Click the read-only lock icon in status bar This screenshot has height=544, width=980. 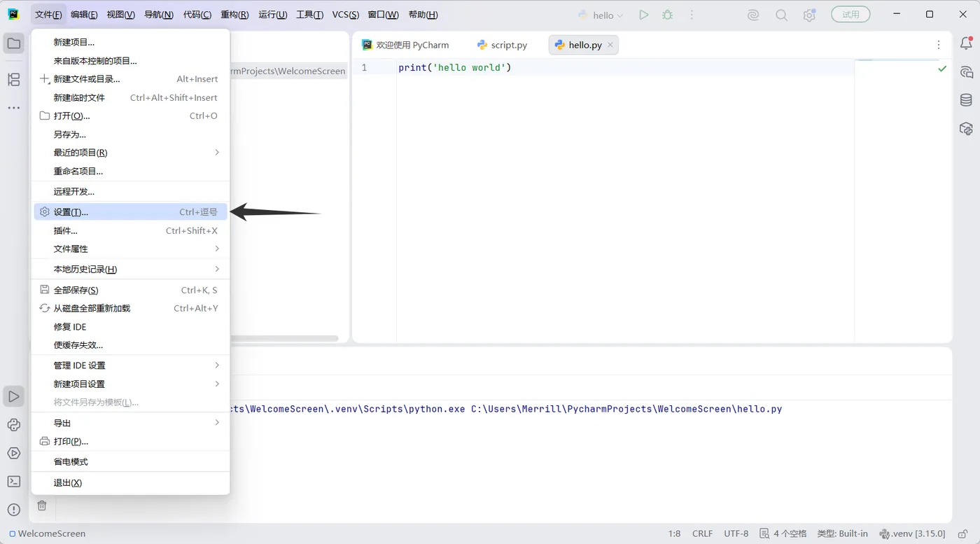tap(962, 533)
